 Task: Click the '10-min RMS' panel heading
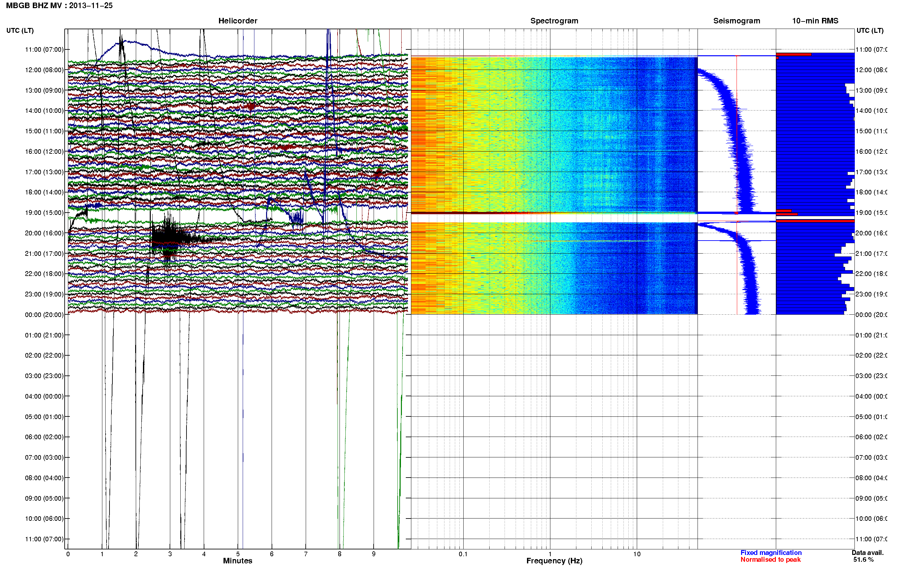tap(815, 21)
